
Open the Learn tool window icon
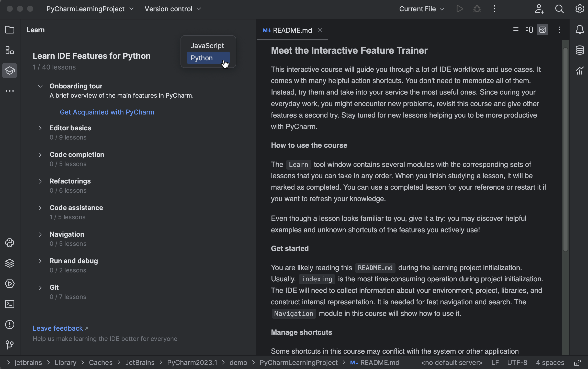[10, 71]
